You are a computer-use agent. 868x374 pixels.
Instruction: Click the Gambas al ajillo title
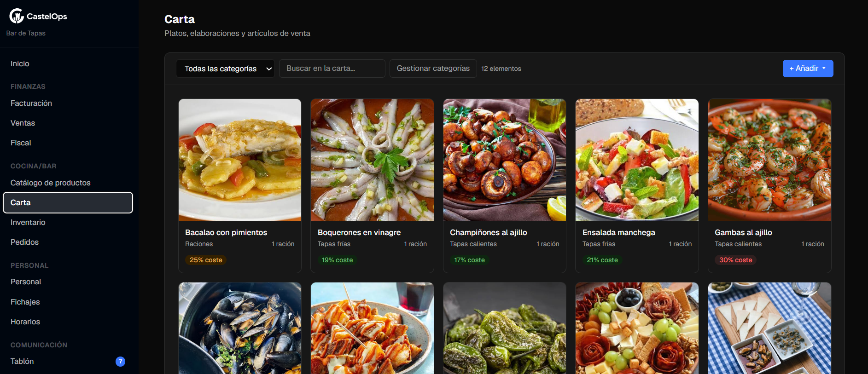pyautogui.click(x=743, y=232)
